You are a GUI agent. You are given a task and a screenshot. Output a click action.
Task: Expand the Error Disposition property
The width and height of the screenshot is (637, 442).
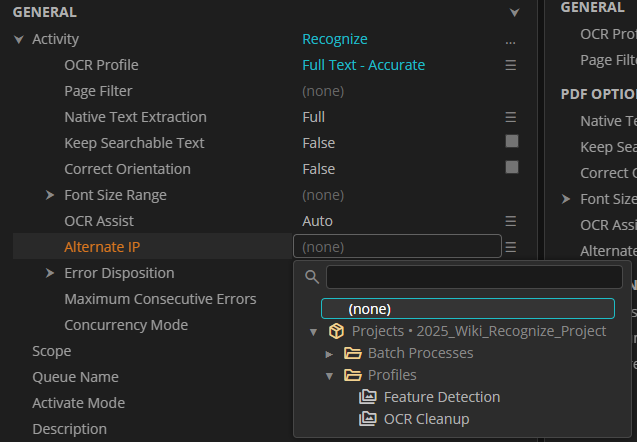[x=50, y=273]
